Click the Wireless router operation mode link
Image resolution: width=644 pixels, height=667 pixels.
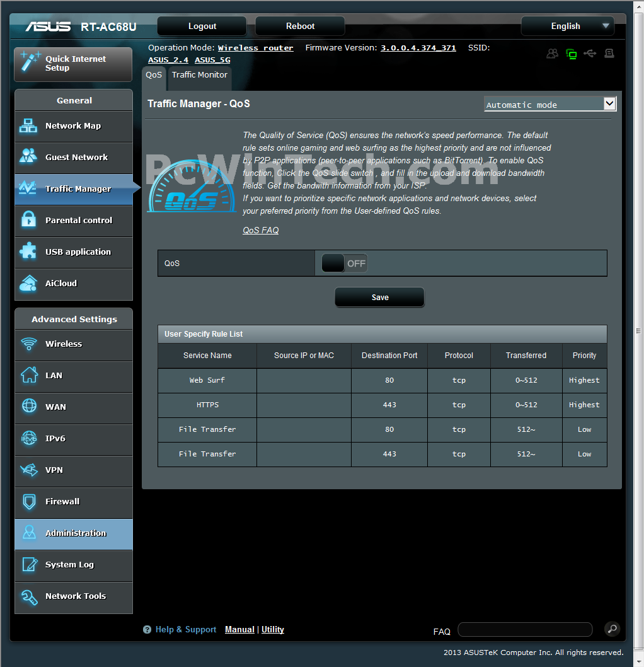(x=255, y=48)
